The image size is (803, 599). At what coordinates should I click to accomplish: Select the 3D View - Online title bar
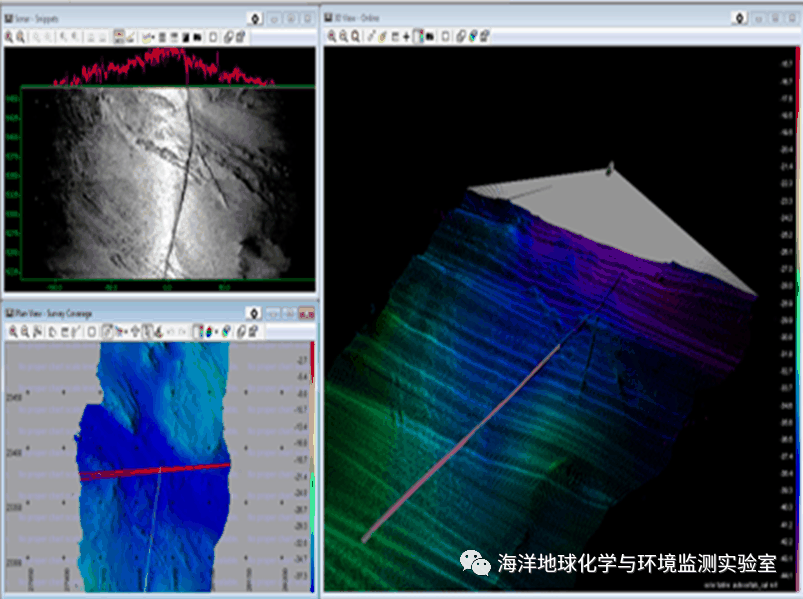point(500,17)
